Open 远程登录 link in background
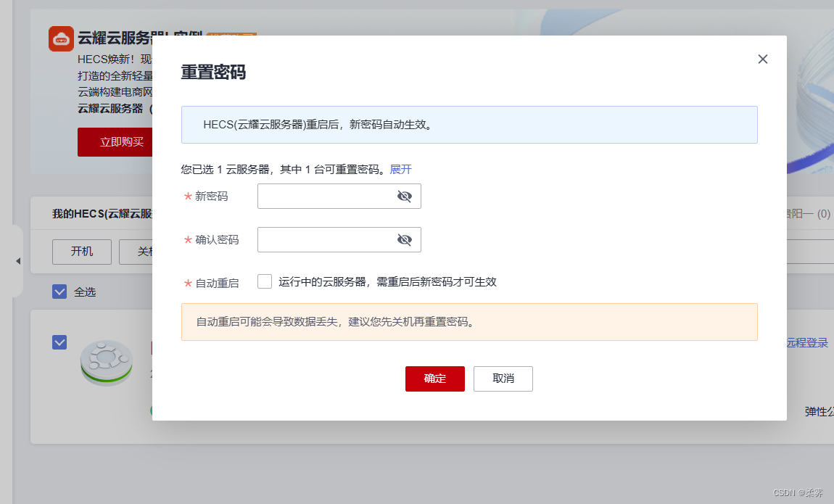The width and height of the screenshot is (834, 504). click(x=807, y=343)
